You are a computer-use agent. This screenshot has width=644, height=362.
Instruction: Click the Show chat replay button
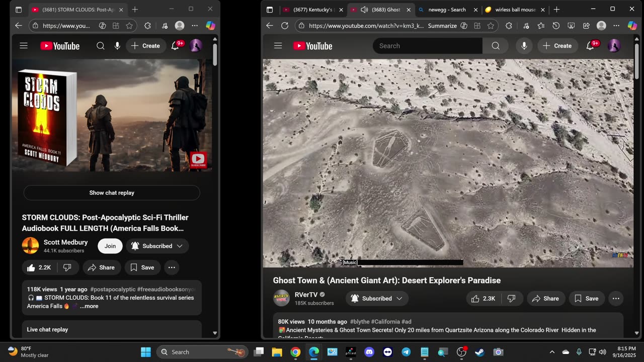(x=112, y=193)
